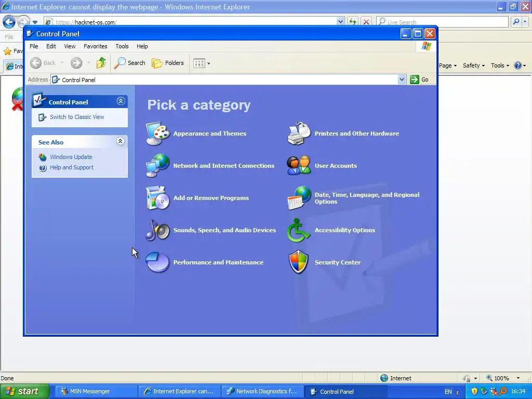532x399 pixels.
Task: Open the Control Panel address dropdown
Action: 402,79
